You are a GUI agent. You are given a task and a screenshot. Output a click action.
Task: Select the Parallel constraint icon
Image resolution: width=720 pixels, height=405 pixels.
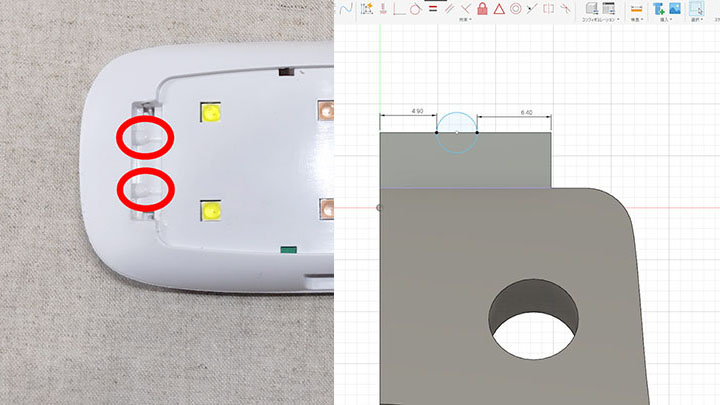[449, 9]
